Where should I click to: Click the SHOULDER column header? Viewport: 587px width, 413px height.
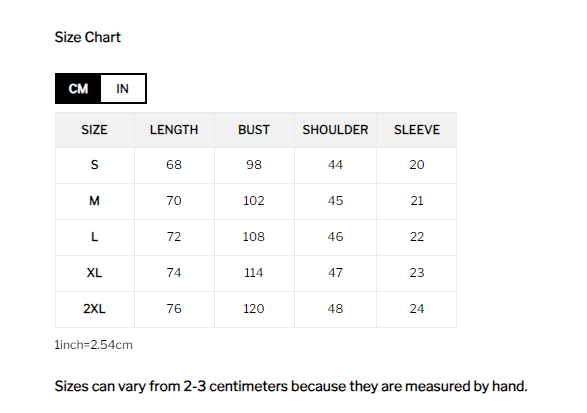(x=335, y=130)
